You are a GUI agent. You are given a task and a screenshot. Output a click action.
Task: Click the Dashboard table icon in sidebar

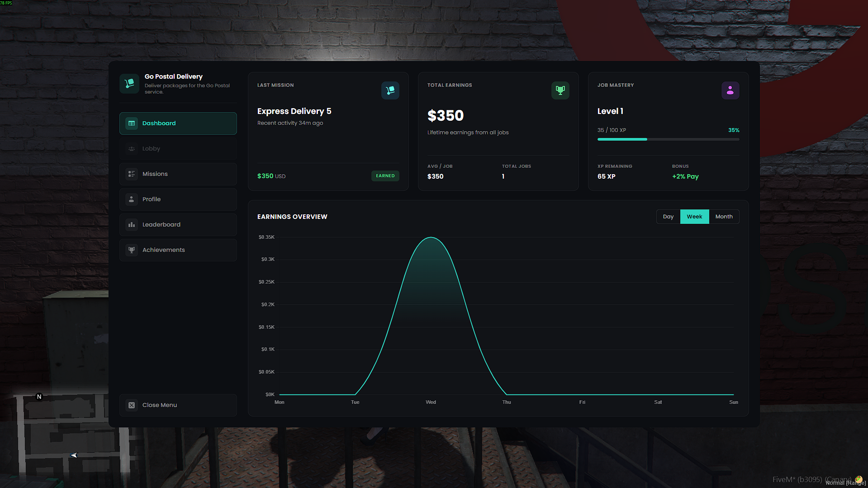132,123
